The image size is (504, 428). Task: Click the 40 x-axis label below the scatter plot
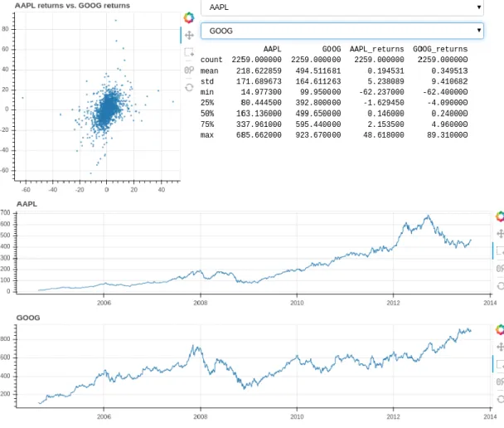162,190
